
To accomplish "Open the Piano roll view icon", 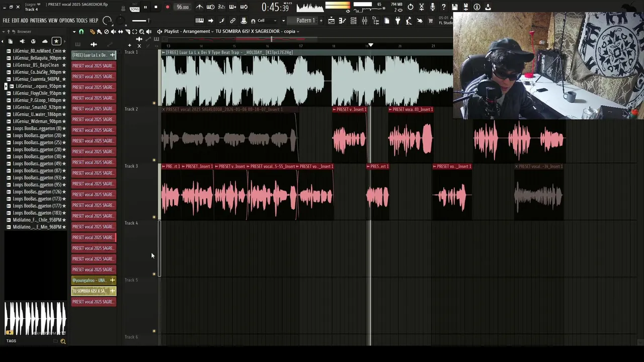I will [x=343, y=21].
